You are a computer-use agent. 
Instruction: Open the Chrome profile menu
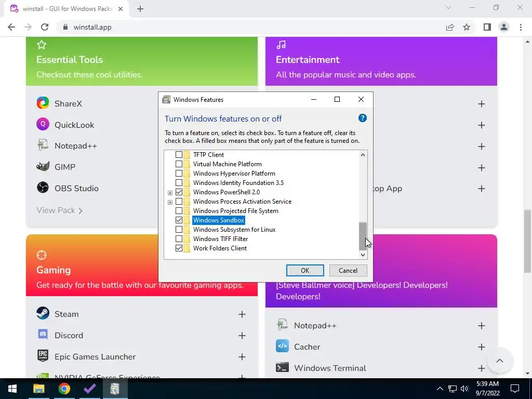pyautogui.click(x=504, y=27)
